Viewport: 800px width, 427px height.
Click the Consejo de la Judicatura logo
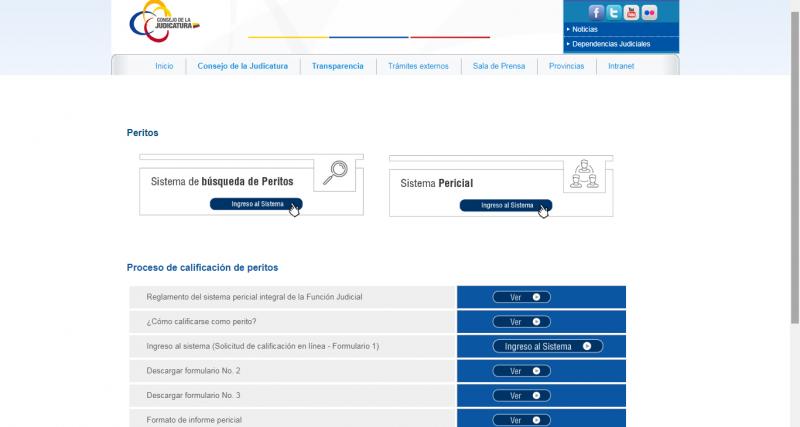pos(164,21)
